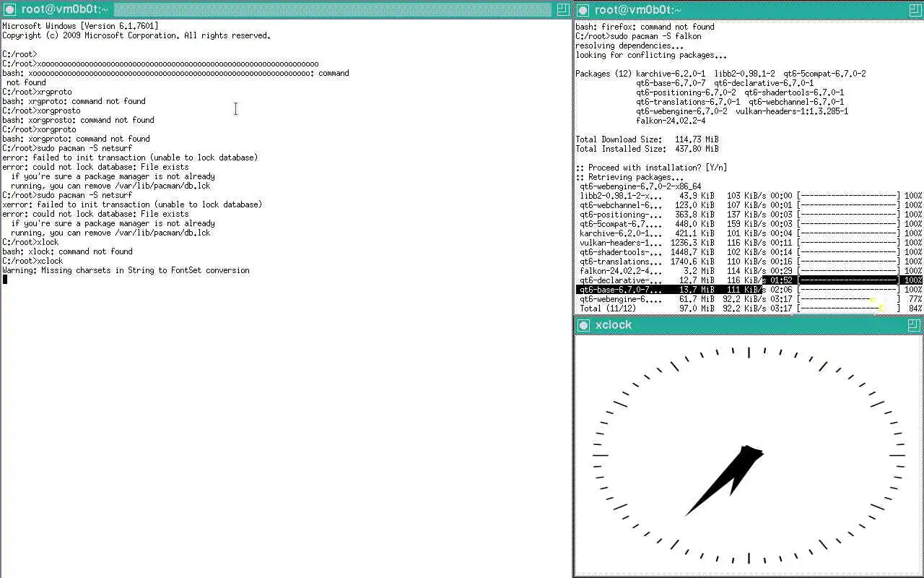Image resolution: width=924 pixels, height=578 pixels.
Task: Click 'bash: xrgproto: command not found' line
Action: (74, 101)
